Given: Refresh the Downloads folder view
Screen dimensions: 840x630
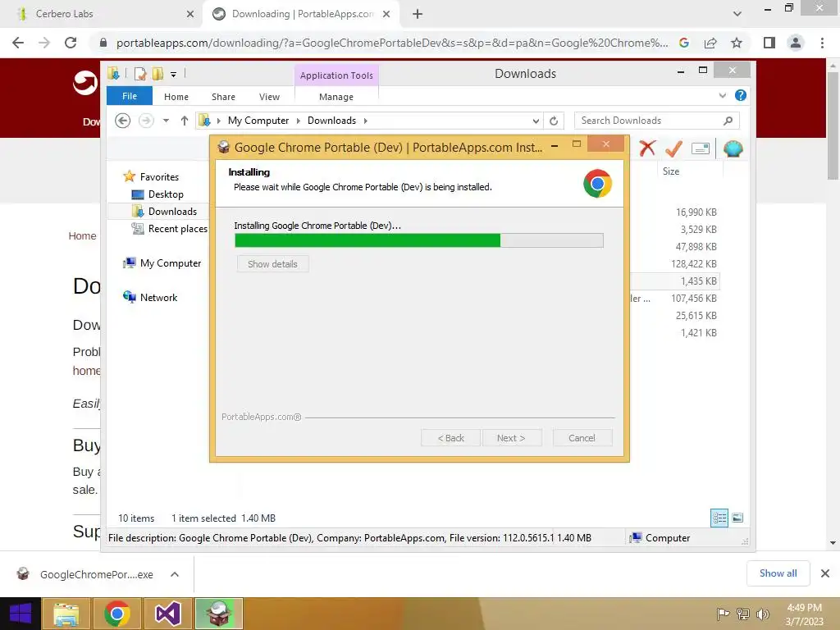Looking at the screenshot, I should (x=554, y=121).
